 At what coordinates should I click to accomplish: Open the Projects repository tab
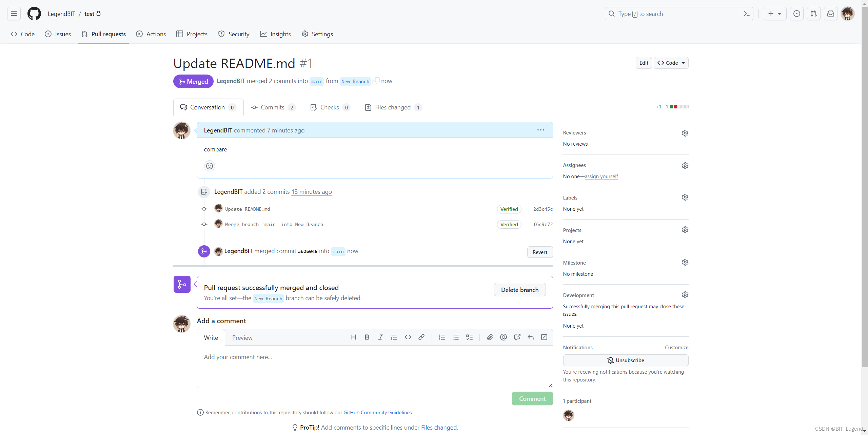192,34
